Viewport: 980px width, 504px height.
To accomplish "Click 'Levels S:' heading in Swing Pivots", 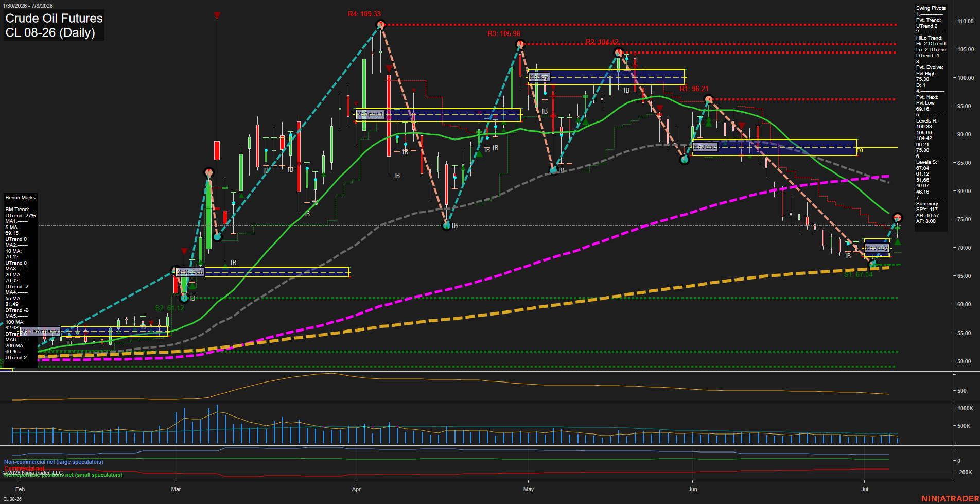I will 926,162.
